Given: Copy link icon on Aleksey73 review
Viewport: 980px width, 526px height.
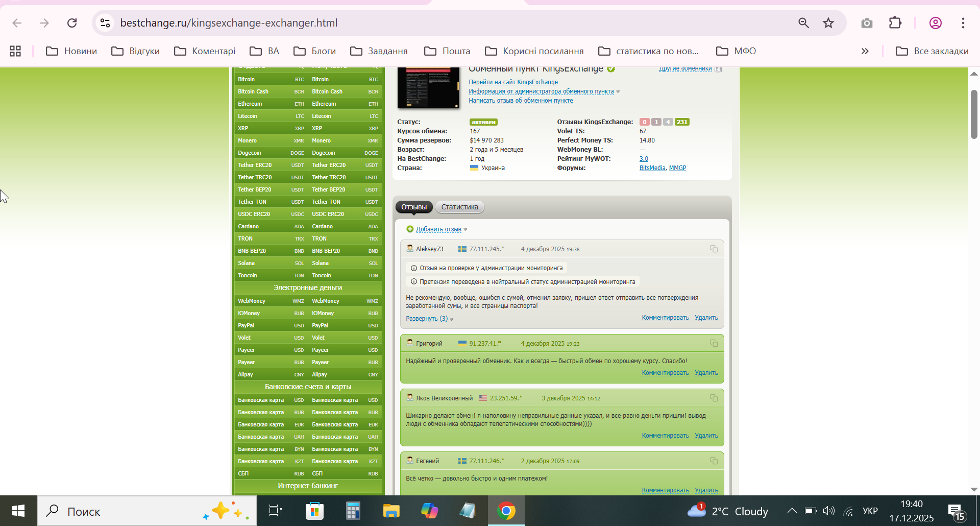Looking at the screenshot, I should coord(714,249).
